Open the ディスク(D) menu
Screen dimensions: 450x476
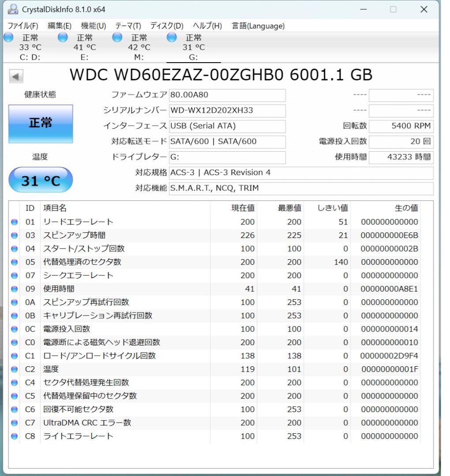coord(167,26)
